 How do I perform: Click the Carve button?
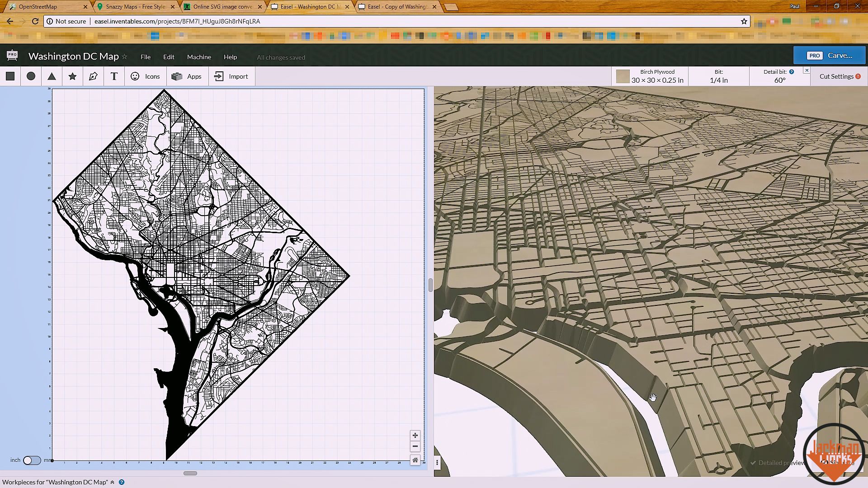[830, 56]
